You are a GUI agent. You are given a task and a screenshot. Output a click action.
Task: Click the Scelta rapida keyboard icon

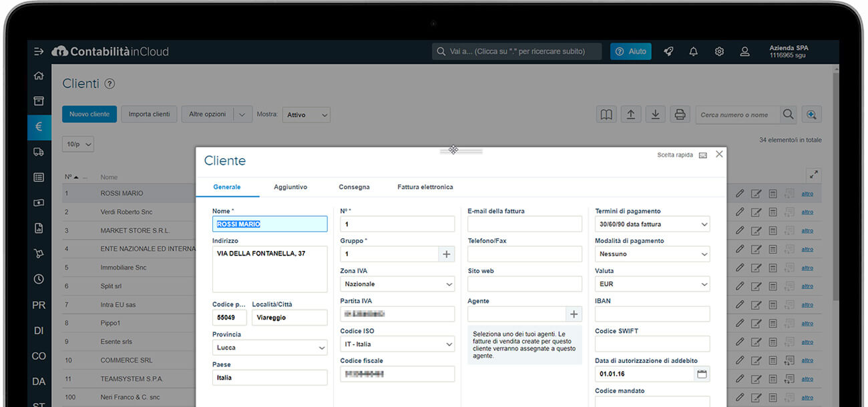pyautogui.click(x=702, y=155)
